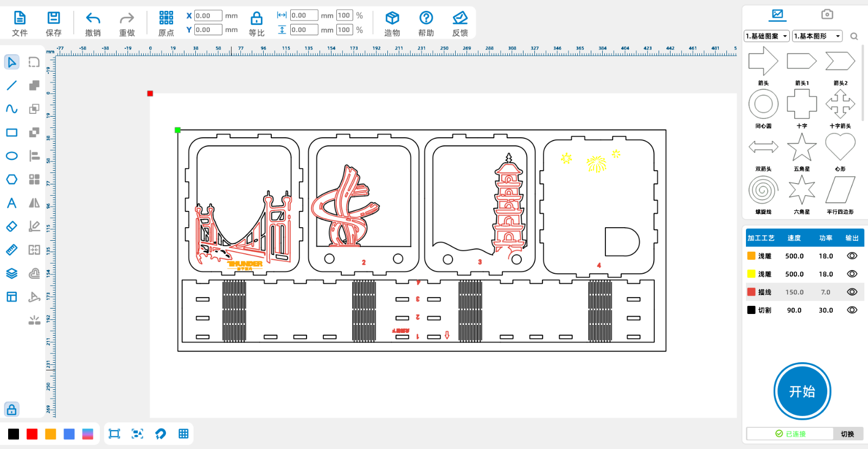Pick the text tool
The height and width of the screenshot is (449, 868).
click(11, 203)
